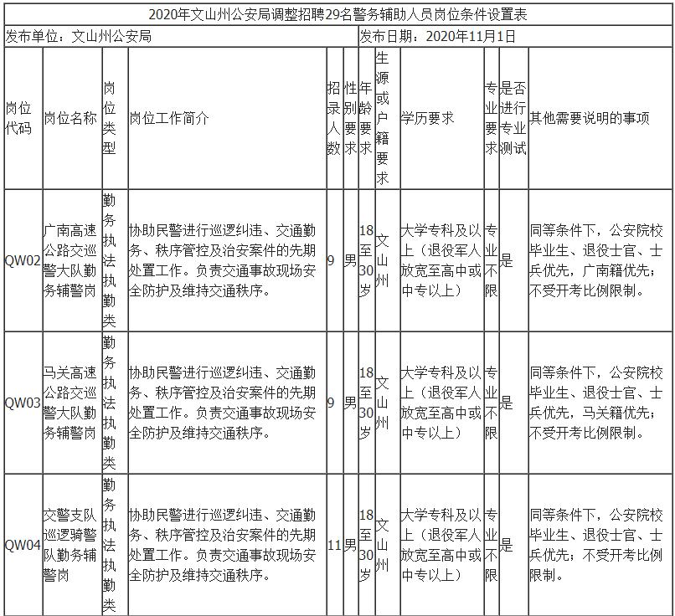Click the 性别要求 column header
The height and width of the screenshot is (616, 675).
point(351,118)
